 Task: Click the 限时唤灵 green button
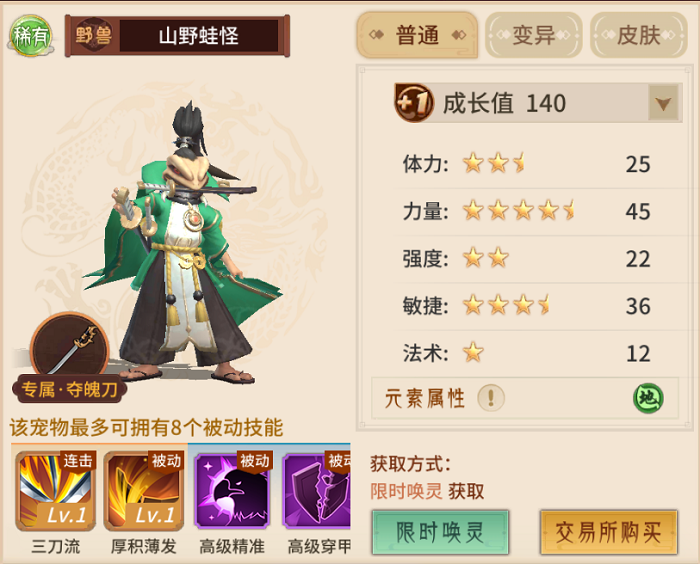(x=440, y=532)
